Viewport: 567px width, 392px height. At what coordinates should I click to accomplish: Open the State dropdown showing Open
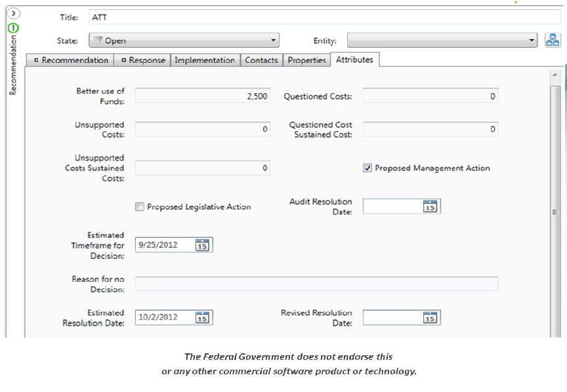pyautogui.click(x=184, y=41)
